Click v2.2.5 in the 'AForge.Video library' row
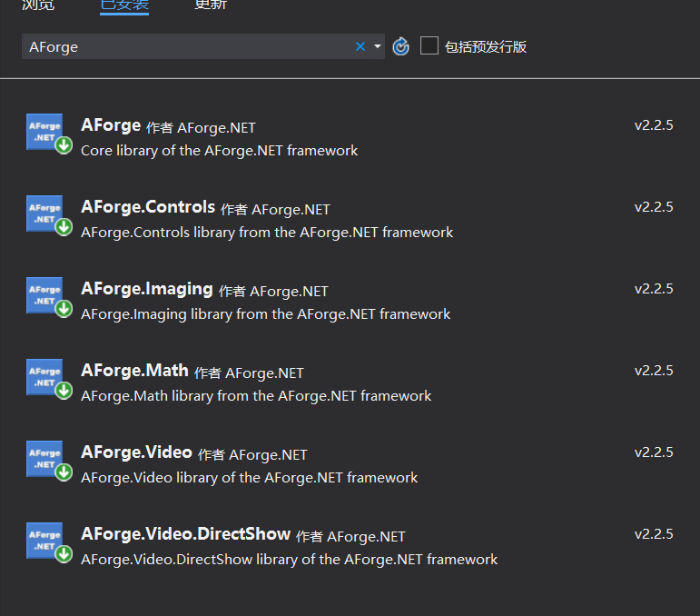 pyautogui.click(x=654, y=452)
